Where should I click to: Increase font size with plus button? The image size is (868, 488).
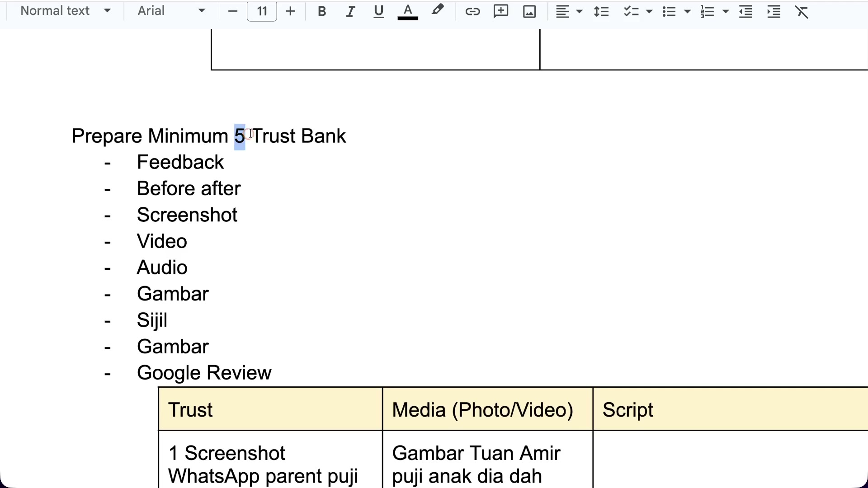[x=291, y=11]
